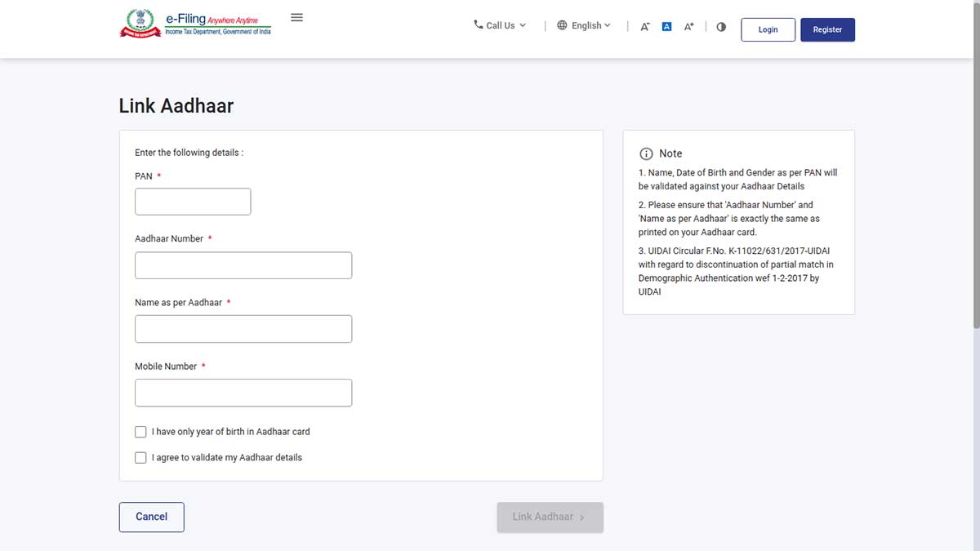Focus the PAN input field

pyautogui.click(x=193, y=202)
